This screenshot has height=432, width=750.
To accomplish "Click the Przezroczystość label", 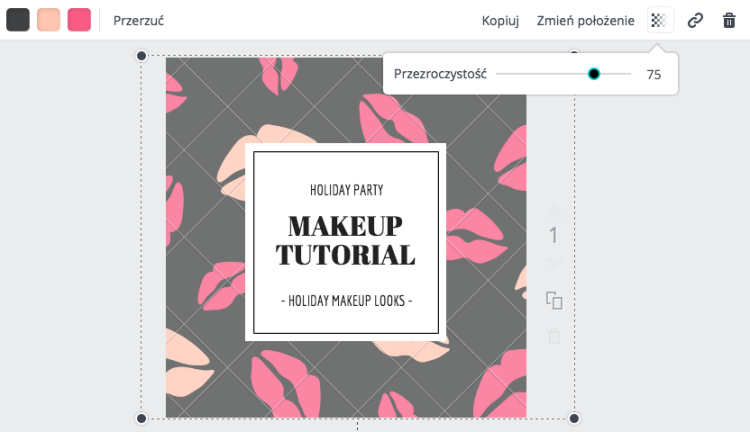I will tap(440, 74).
